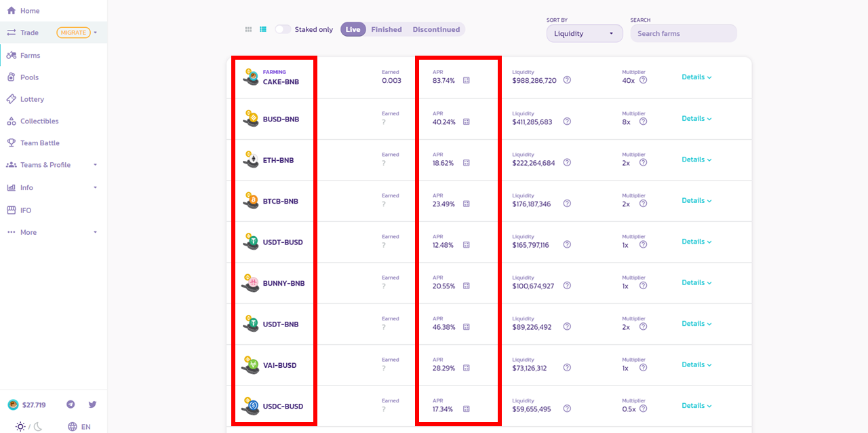Toggle light/dark theme switch
The image size is (868, 433).
point(29,427)
